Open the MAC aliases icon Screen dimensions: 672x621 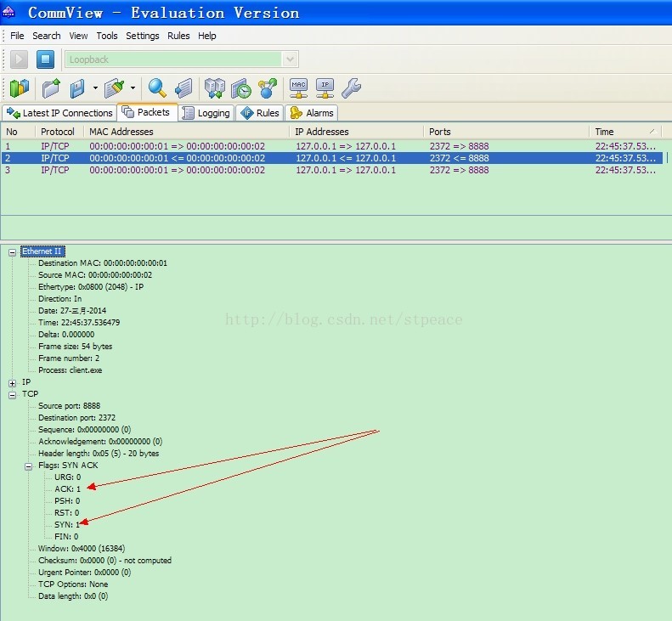(x=298, y=88)
